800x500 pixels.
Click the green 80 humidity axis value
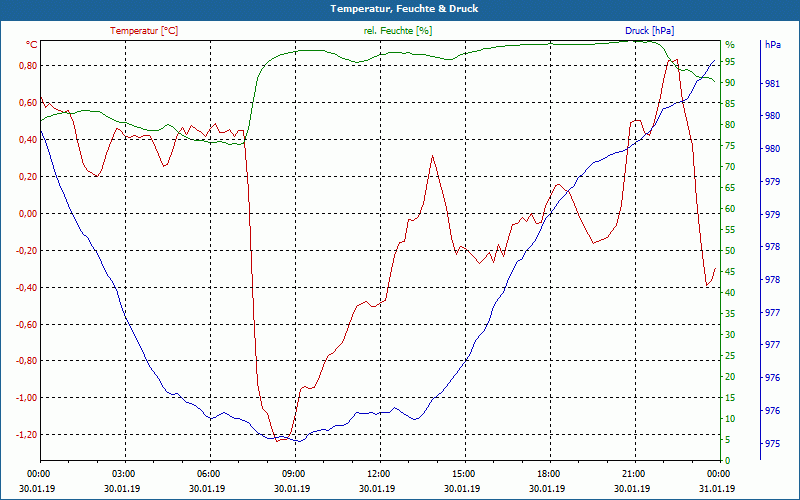730,124
